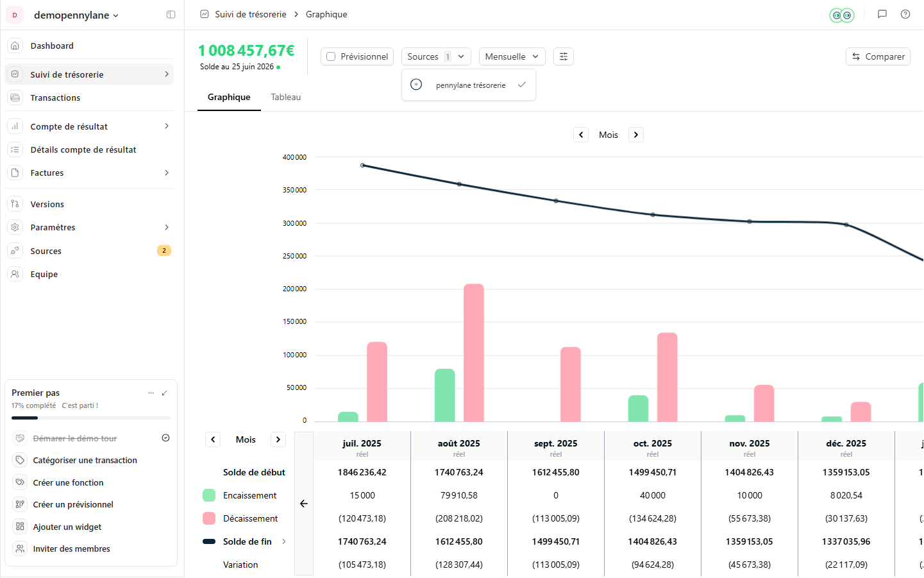Open chart filter settings sliders icon
This screenshot has width=924, height=578.
[564, 56]
